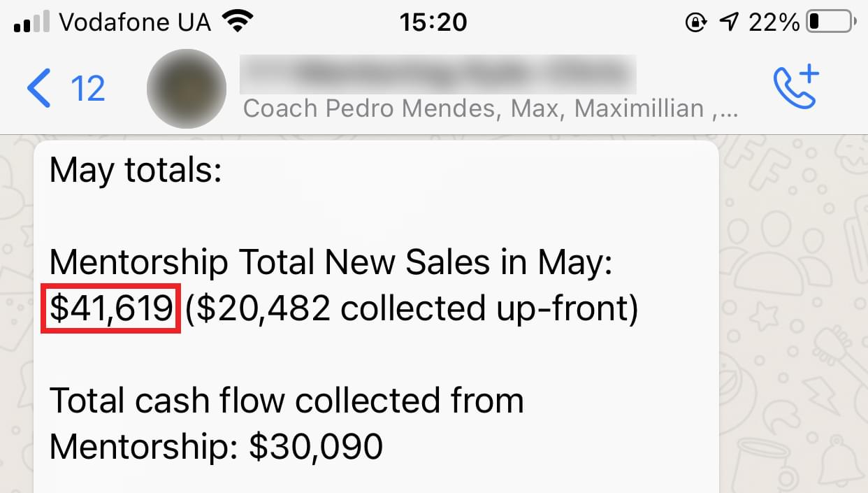Image resolution: width=868 pixels, height=493 pixels.
Task: Tap the Vodafone UA carrier label
Action: coord(135,22)
